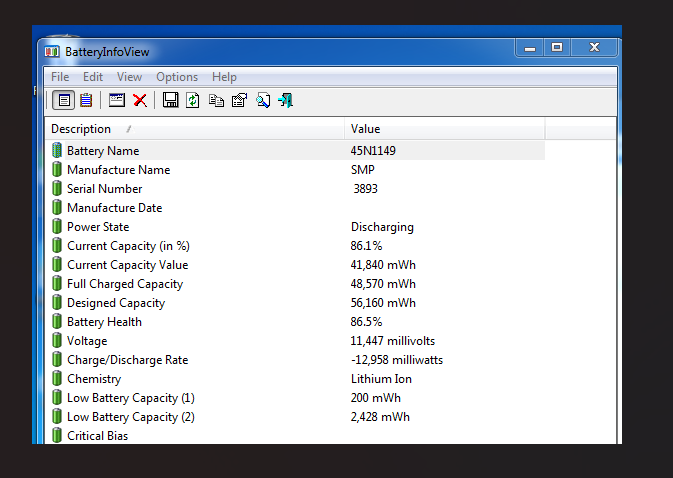Select the Critical Bias row label
Image resolution: width=673 pixels, height=478 pixels.
click(x=97, y=436)
